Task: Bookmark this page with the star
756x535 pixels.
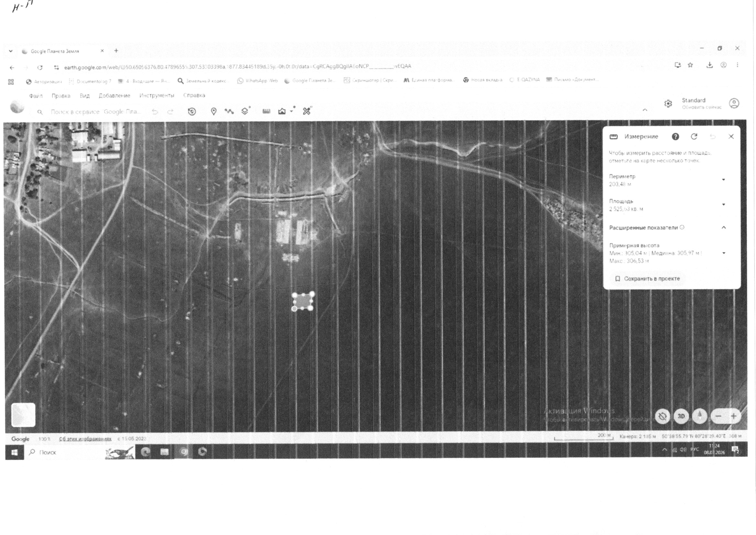Action: click(x=690, y=65)
